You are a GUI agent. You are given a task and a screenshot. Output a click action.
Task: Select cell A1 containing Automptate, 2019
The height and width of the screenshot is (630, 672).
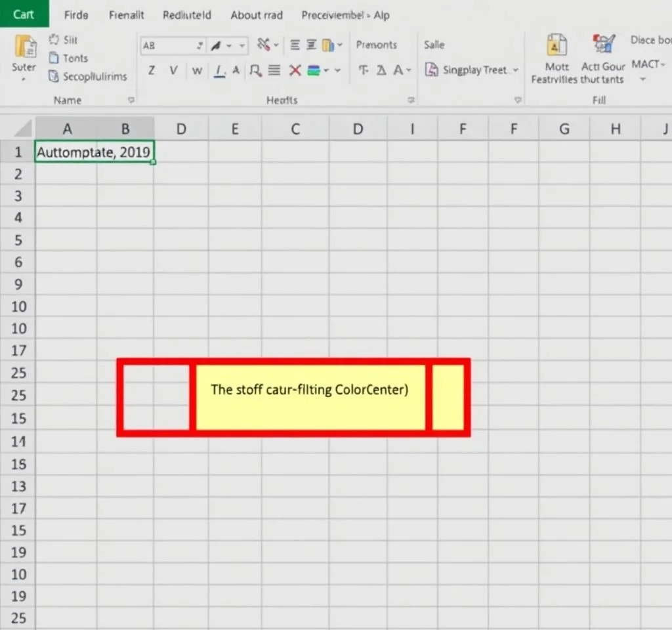94,152
